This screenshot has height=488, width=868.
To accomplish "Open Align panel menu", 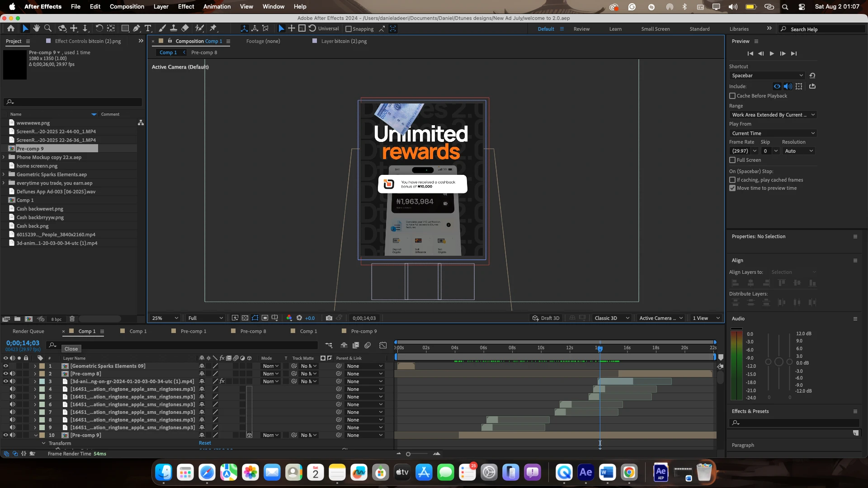I will (855, 261).
